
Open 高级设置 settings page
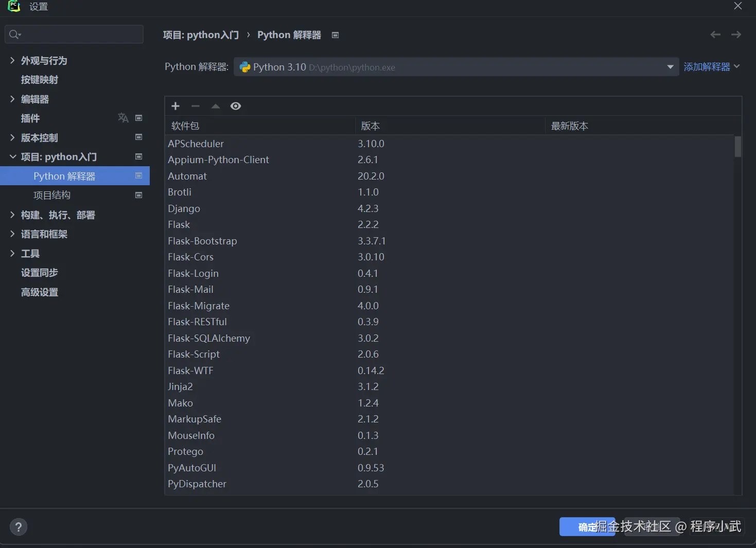click(40, 292)
